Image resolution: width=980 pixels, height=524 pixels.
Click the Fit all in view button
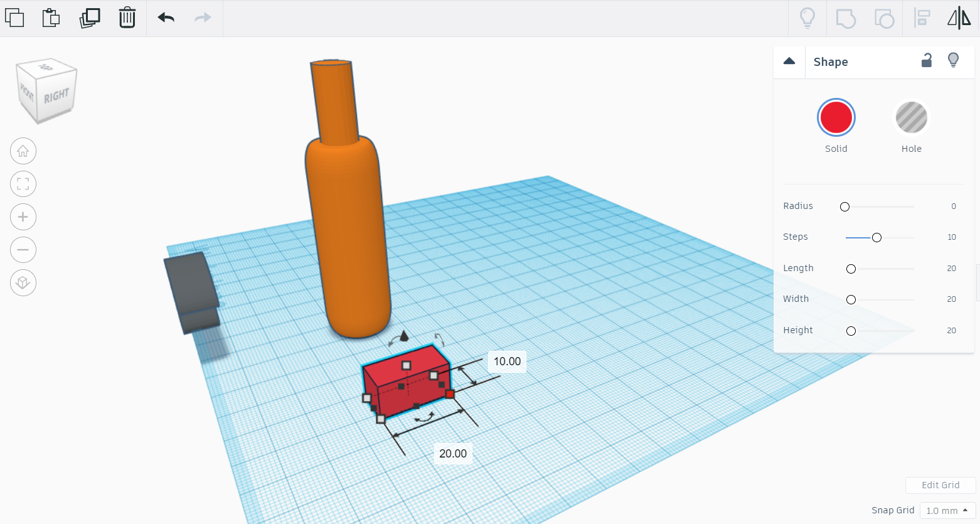(x=23, y=184)
